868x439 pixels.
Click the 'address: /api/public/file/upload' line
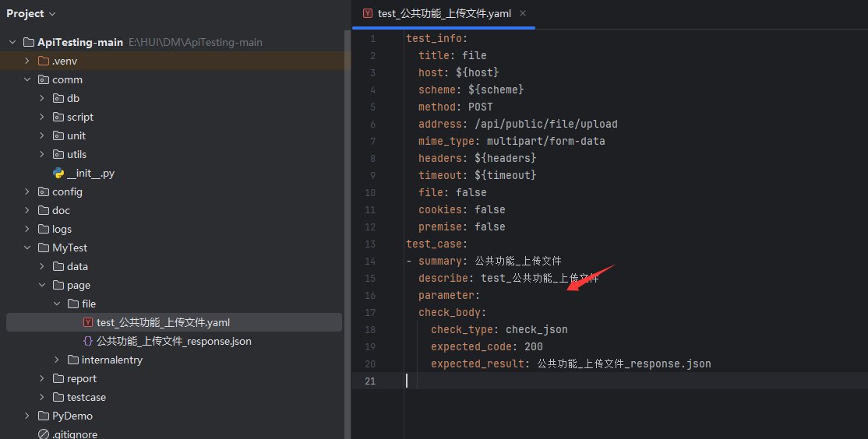coord(518,125)
